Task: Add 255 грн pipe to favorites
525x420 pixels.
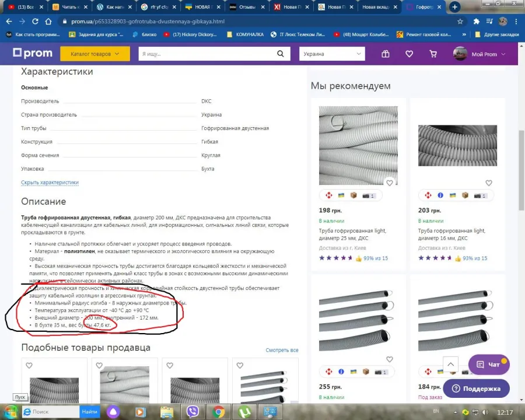Action: (390, 359)
